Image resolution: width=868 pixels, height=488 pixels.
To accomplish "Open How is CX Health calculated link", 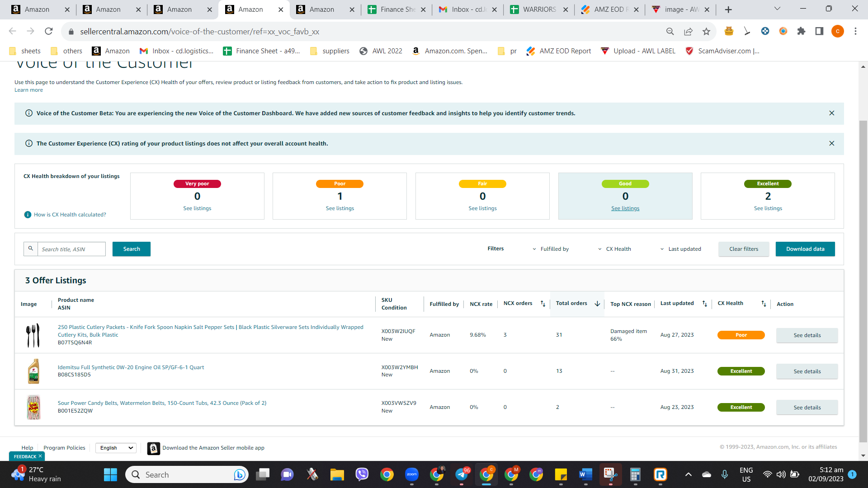I will [70, 215].
